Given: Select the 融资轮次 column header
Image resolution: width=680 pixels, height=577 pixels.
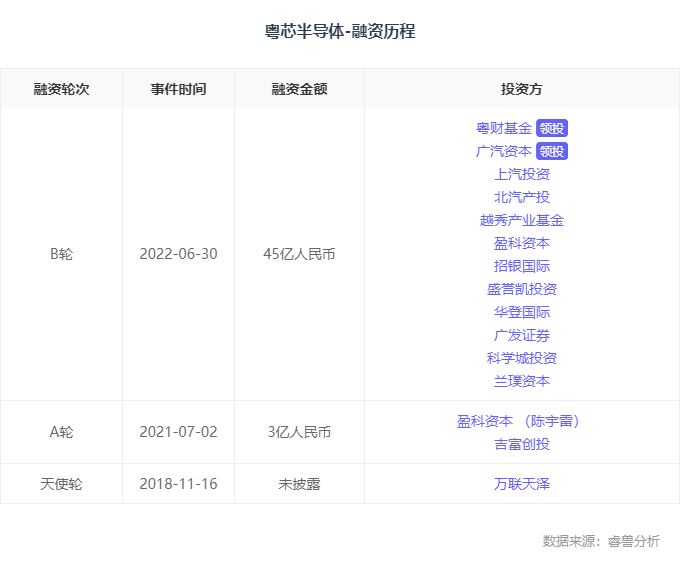Looking at the screenshot, I should point(62,89).
